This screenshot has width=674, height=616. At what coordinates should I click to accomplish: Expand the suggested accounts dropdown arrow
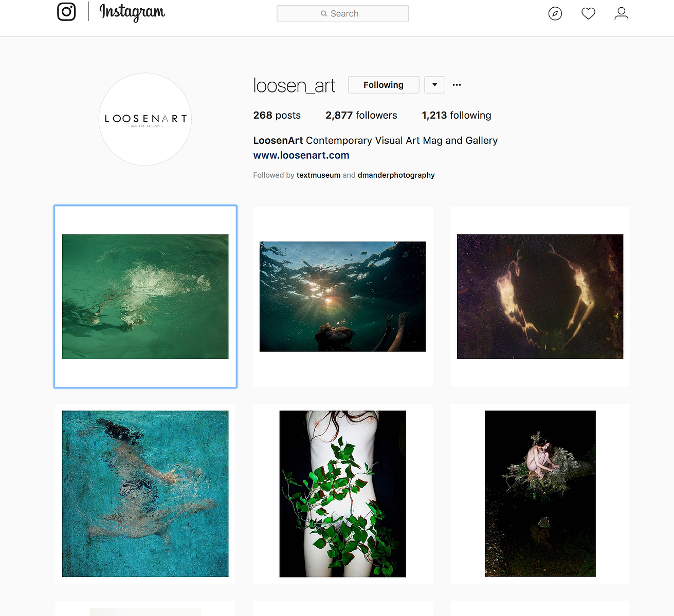tap(434, 85)
